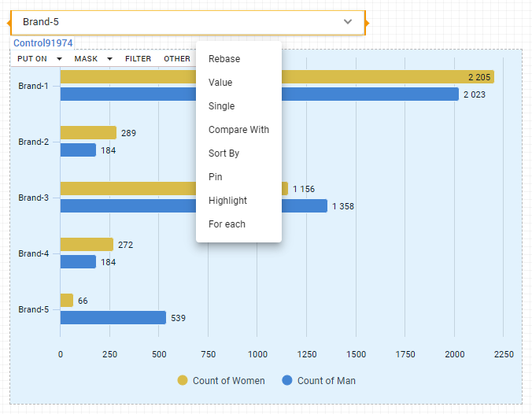Image resolution: width=532 pixels, height=414 pixels.
Task: Click the FILTER toolbar button
Action: click(139, 59)
